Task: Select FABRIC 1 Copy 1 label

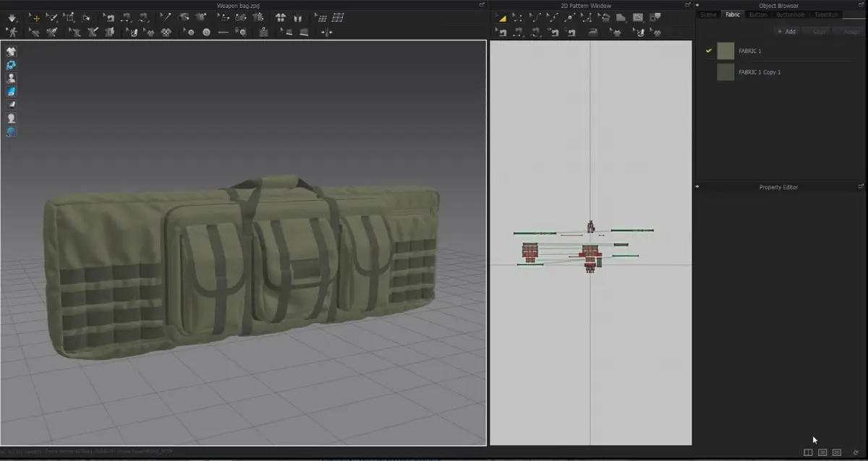Action: tap(759, 72)
